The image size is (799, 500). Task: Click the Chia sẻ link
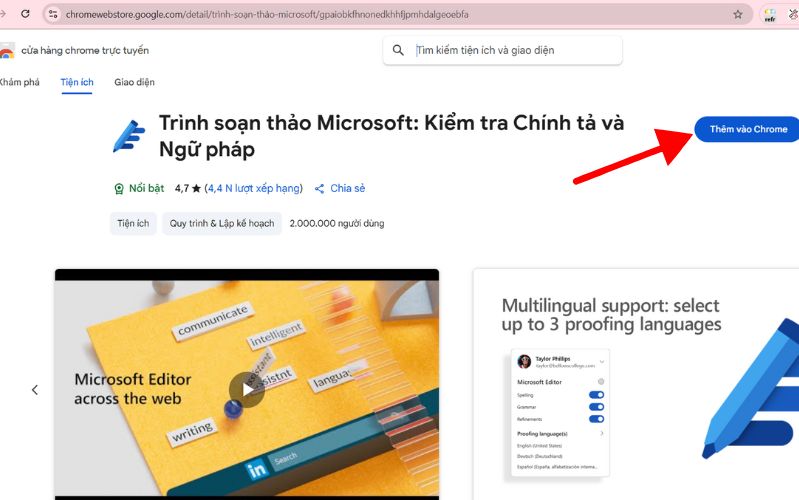click(x=348, y=188)
